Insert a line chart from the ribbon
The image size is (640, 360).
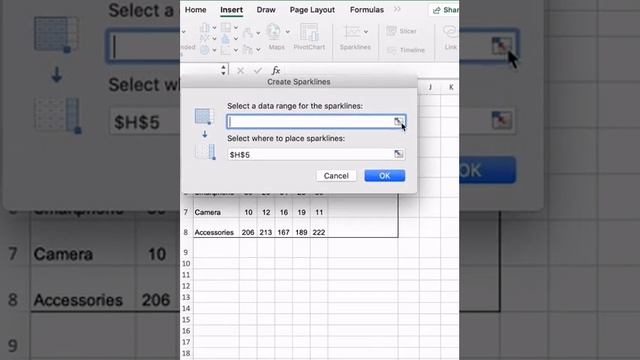click(204, 38)
